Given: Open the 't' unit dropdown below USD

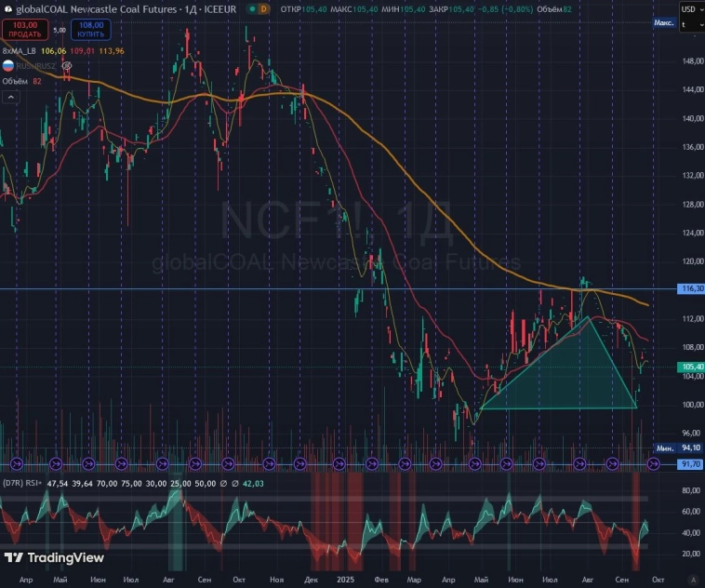Looking at the screenshot, I should coord(691,25).
